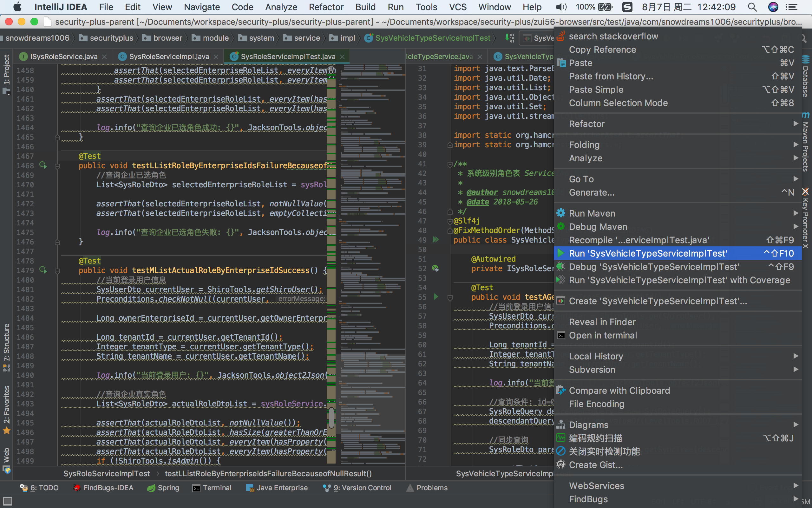Open Siri from the menu bar
The height and width of the screenshot is (508, 812).
(x=773, y=7)
